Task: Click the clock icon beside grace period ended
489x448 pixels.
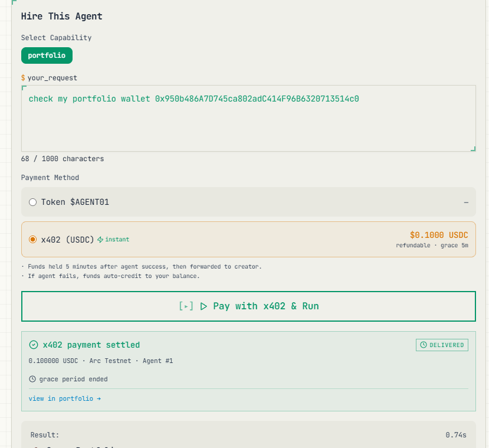Action: 32,379
